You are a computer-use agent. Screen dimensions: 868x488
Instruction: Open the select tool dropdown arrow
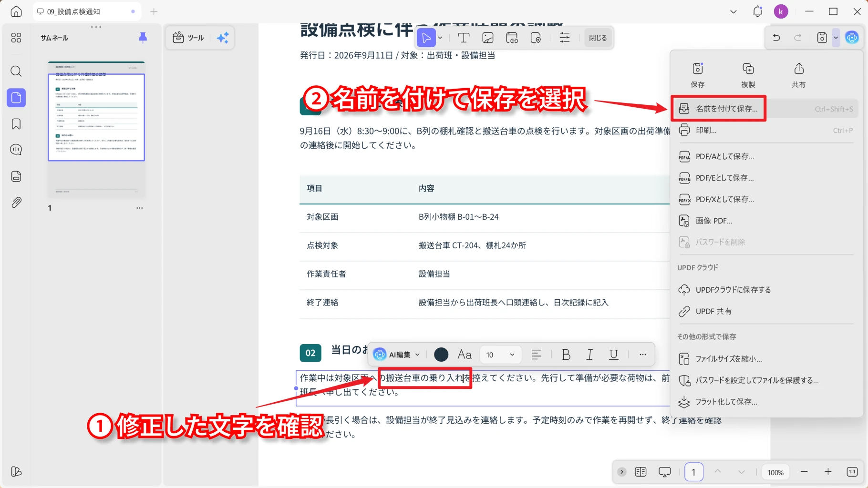pyautogui.click(x=440, y=38)
